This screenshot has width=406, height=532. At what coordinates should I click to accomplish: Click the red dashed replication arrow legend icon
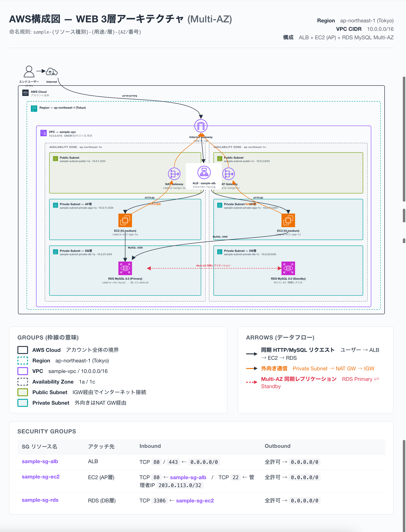[x=252, y=382]
